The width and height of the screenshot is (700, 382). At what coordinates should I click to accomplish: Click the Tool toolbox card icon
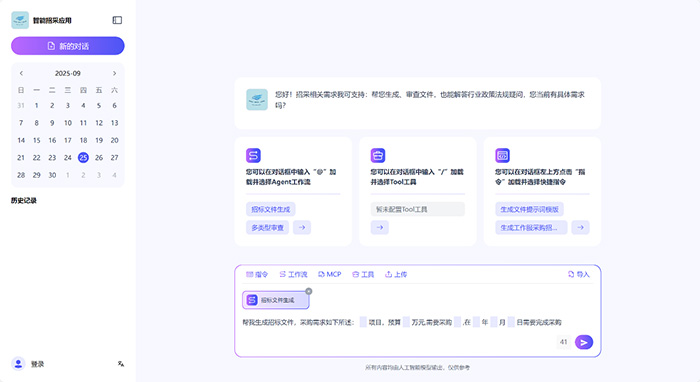378,155
